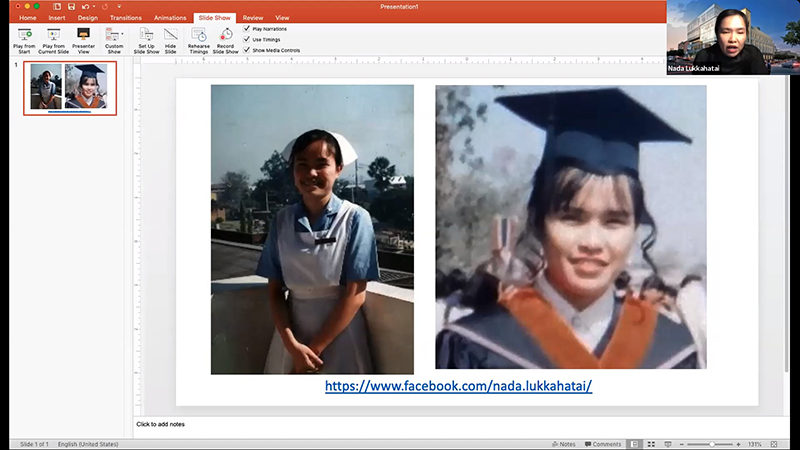Screen dimensions: 800x450
Task: Open Set Up Slide Show
Action: click(x=146, y=41)
